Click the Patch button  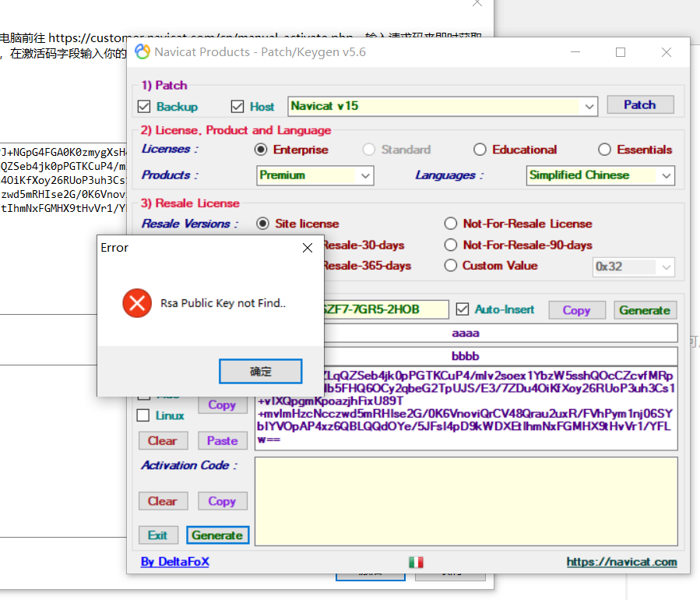(x=640, y=105)
